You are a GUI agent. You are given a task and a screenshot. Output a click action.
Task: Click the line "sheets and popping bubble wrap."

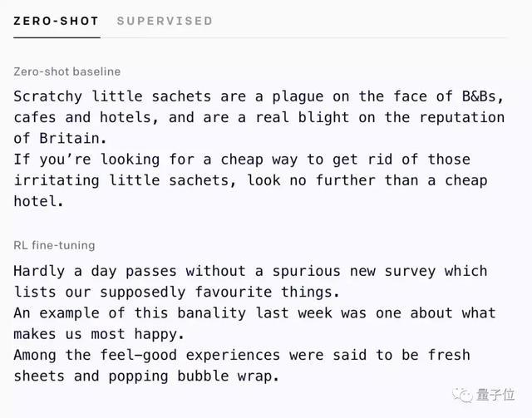[x=145, y=376]
